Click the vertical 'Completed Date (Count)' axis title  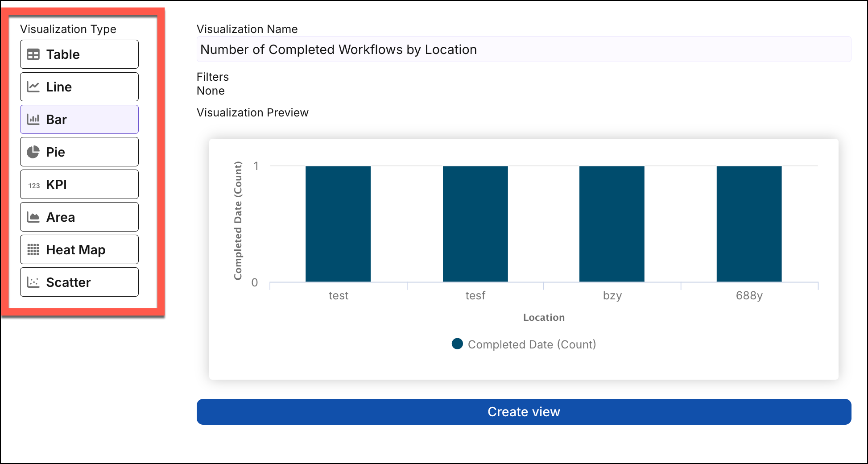click(238, 221)
